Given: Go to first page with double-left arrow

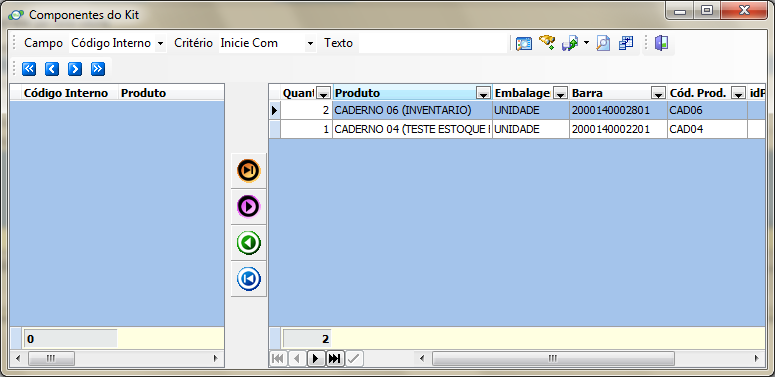Looking at the screenshot, I should pyautogui.click(x=29, y=69).
